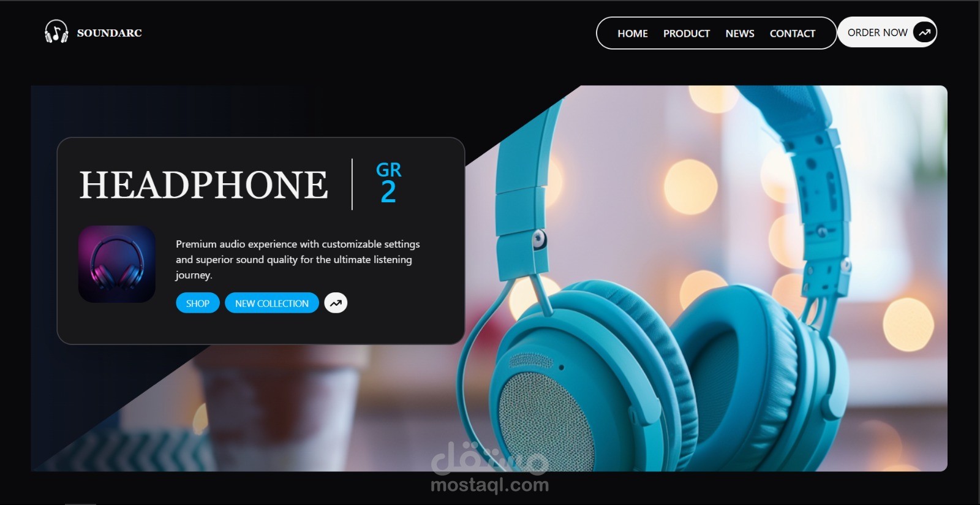980x505 pixels.
Task: Click the vertical divider next to HEADPHONE
Action: (x=352, y=184)
